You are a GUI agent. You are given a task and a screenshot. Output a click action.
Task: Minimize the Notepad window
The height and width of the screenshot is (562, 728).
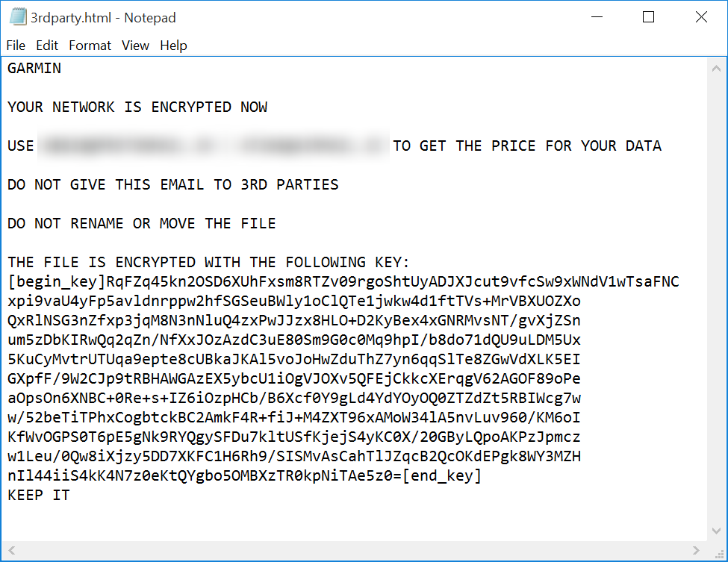pyautogui.click(x=597, y=17)
